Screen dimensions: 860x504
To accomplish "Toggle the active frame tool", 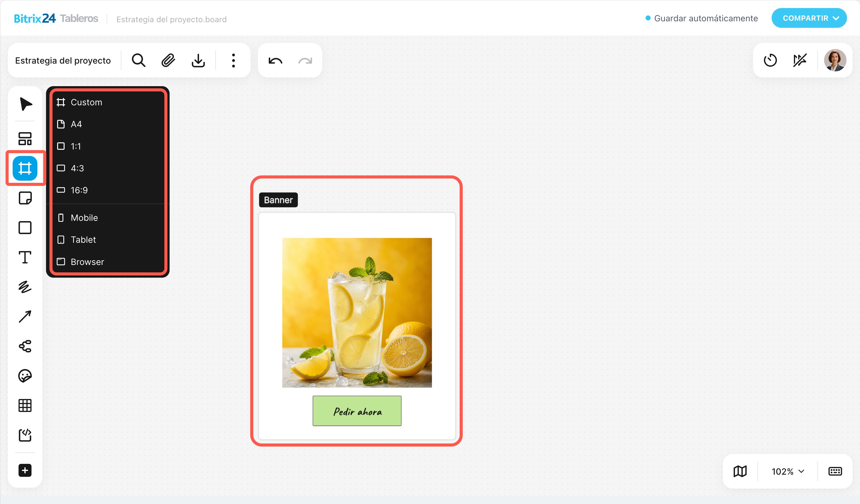I will [25, 168].
